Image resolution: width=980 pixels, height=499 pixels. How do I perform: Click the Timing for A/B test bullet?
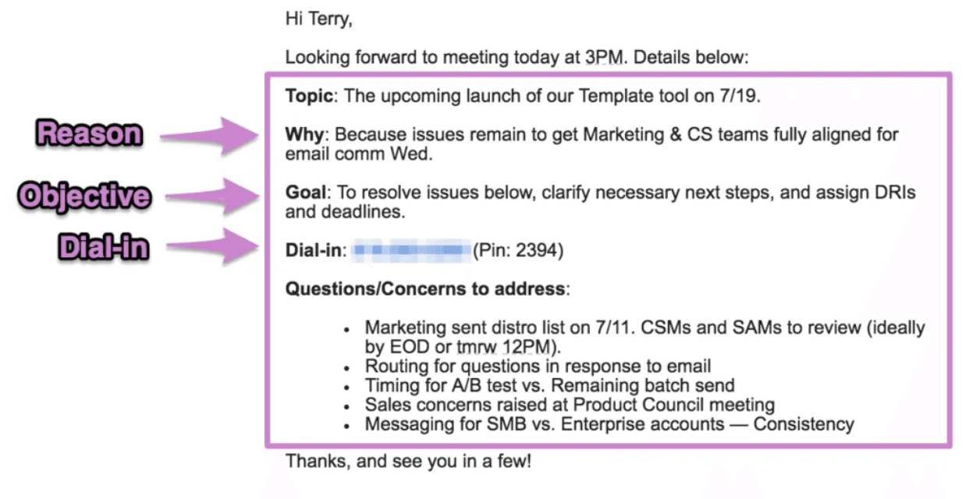tap(550, 385)
